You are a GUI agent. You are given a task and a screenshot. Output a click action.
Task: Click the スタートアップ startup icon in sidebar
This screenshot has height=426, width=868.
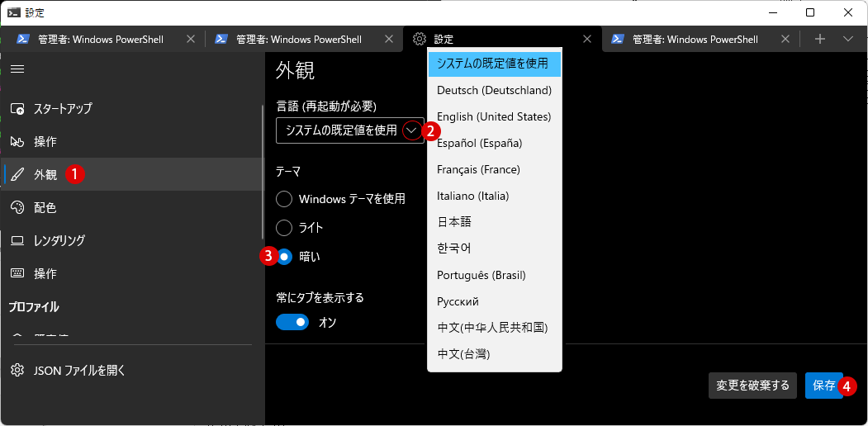point(17,108)
